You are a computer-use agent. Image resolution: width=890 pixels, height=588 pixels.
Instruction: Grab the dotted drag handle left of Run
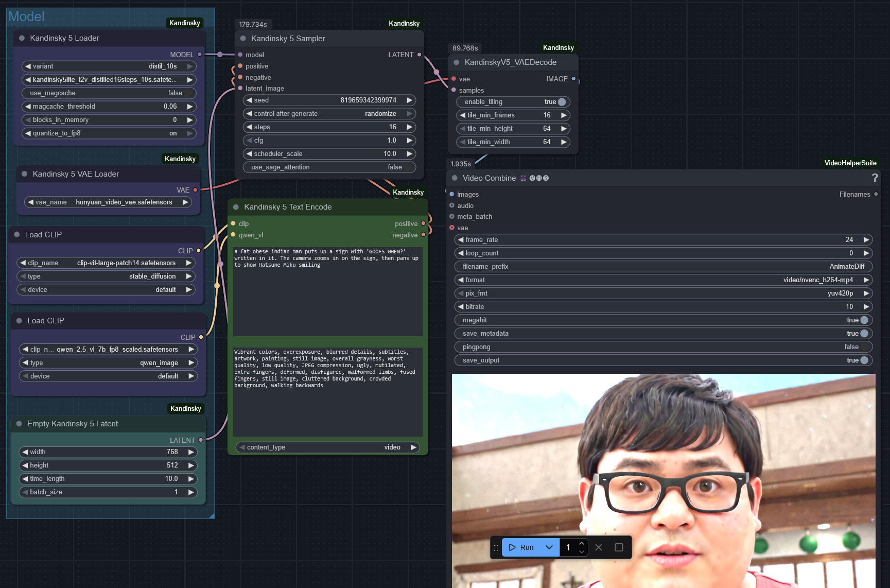(496, 547)
